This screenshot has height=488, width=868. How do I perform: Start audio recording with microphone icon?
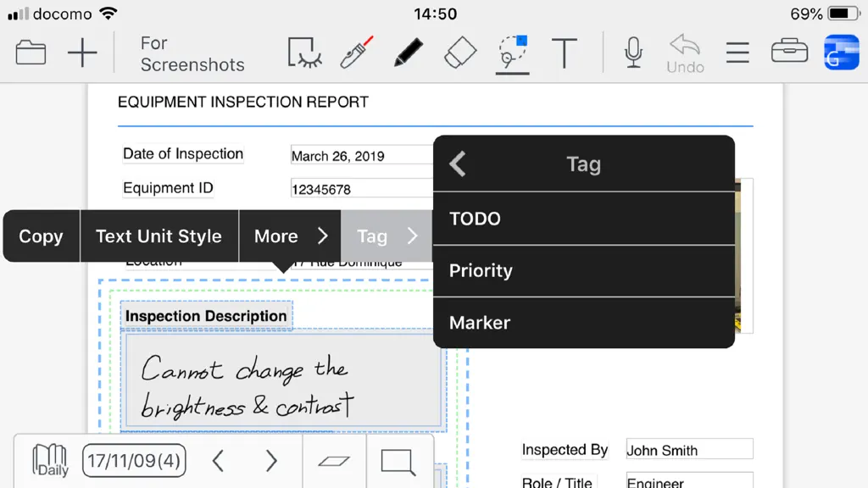click(633, 53)
